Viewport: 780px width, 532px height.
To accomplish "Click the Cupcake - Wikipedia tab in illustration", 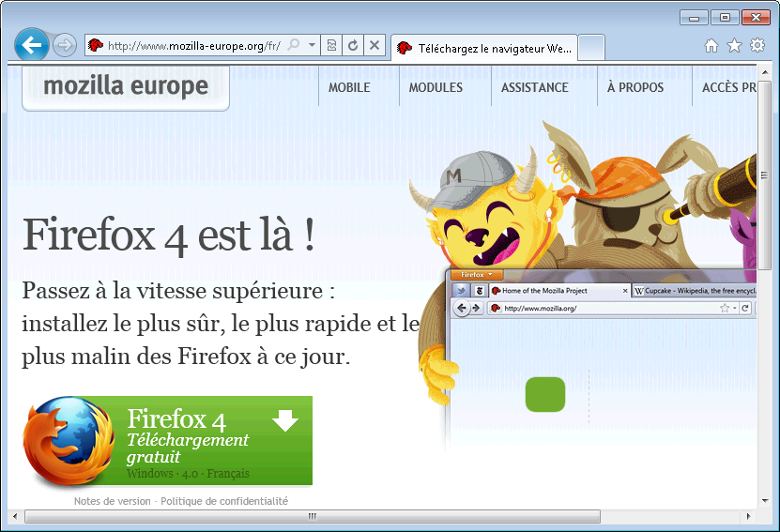I will point(695,291).
